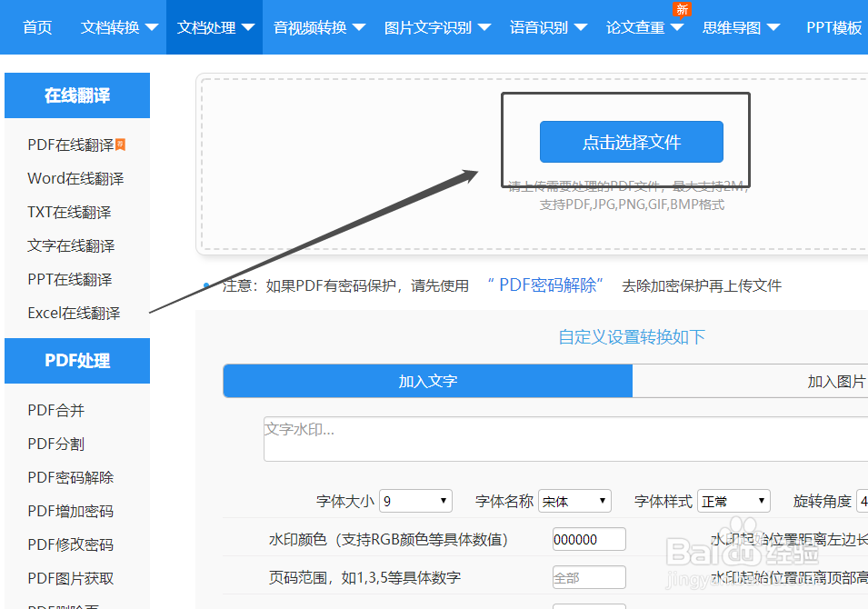Open the 论文查重 dropdown with 新 badge
Image resolution: width=868 pixels, height=609 pixels.
pyautogui.click(x=636, y=27)
